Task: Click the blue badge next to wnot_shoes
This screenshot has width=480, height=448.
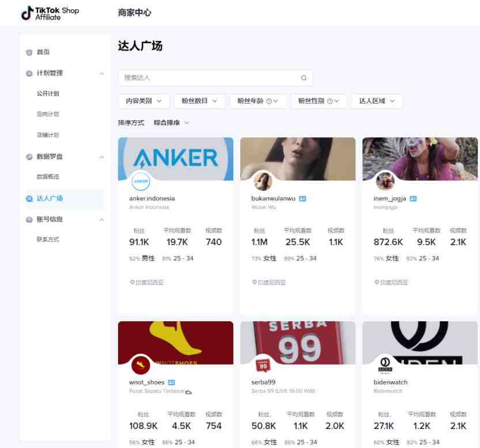Action: [172, 382]
